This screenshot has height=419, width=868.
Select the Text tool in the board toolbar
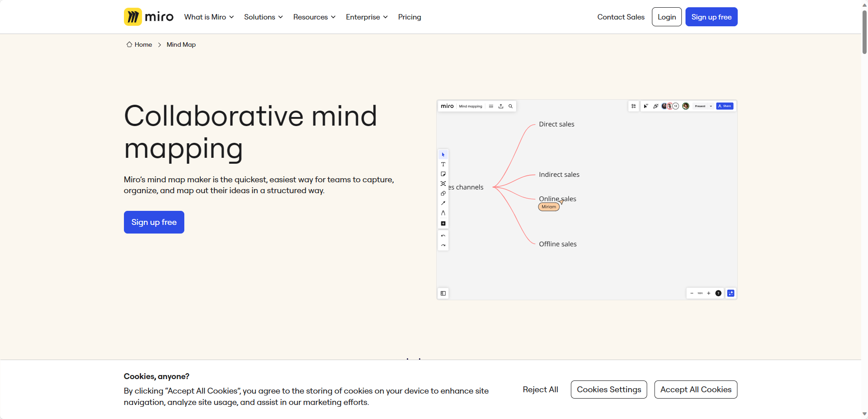coord(443,164)
